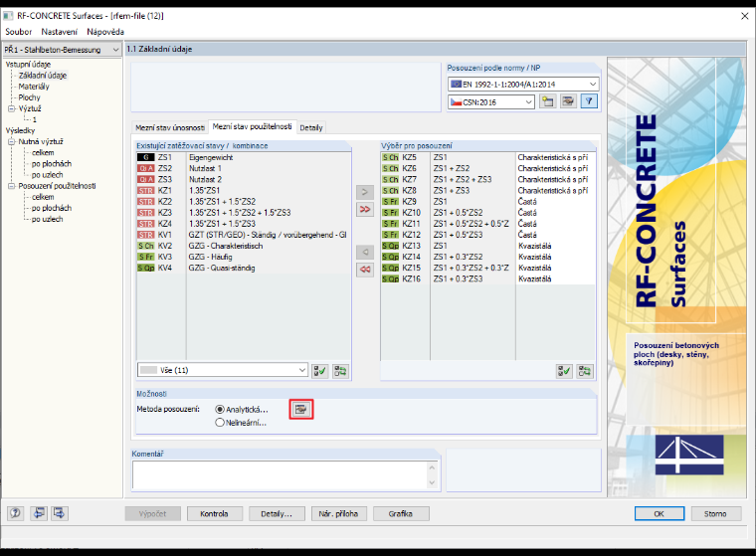The height and width of the screenshot is (556, 756).
Task: Select KV1 GZT (STR/GEO) combination row
Action: tap(243, 235)
